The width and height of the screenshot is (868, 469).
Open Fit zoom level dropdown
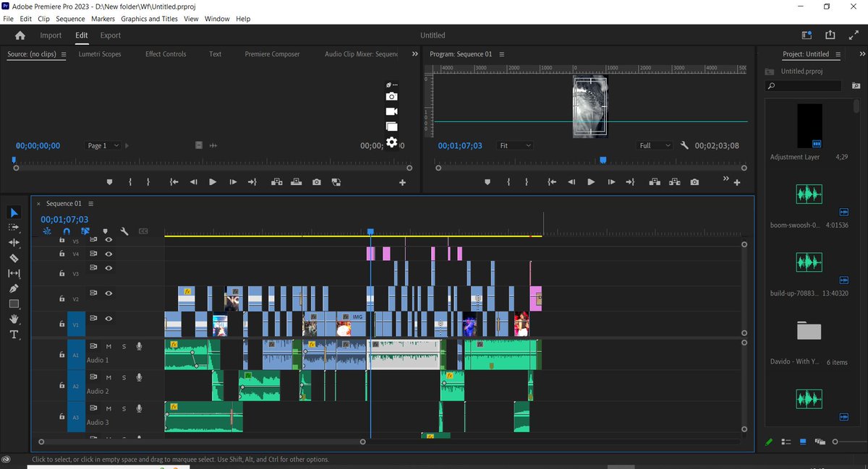(x=516, y=145)
